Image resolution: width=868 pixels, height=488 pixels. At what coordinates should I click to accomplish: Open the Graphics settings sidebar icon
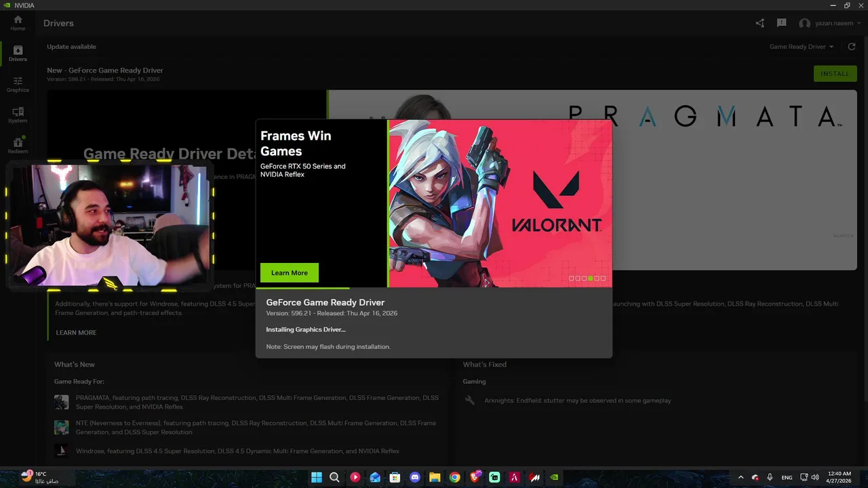tap(18, 85)
